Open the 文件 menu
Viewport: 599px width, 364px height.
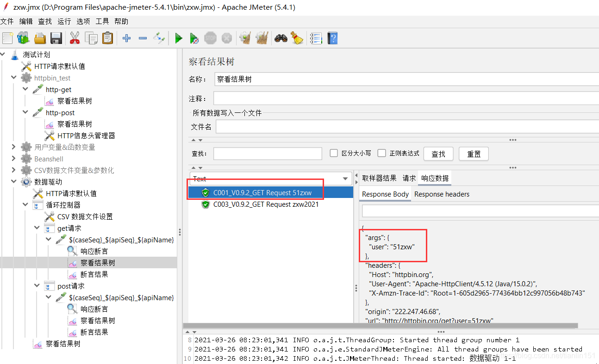pos(7,21)
